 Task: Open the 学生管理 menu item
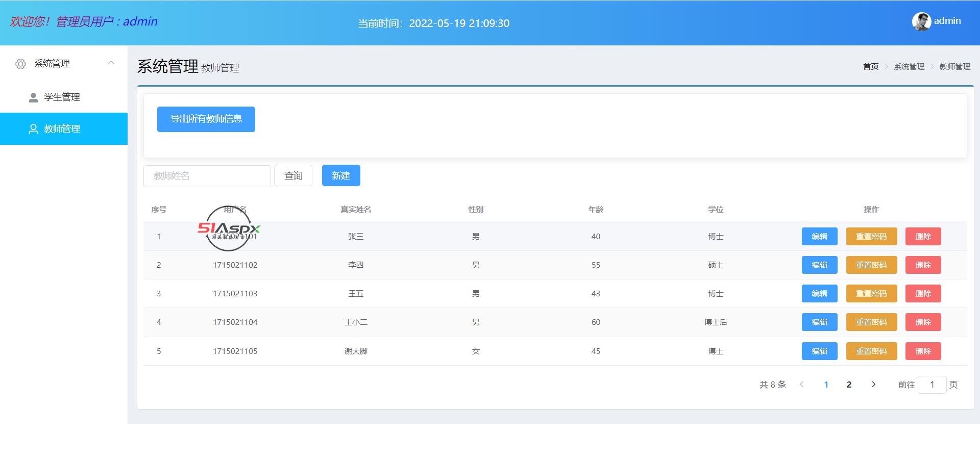click(x=62, y=97)
